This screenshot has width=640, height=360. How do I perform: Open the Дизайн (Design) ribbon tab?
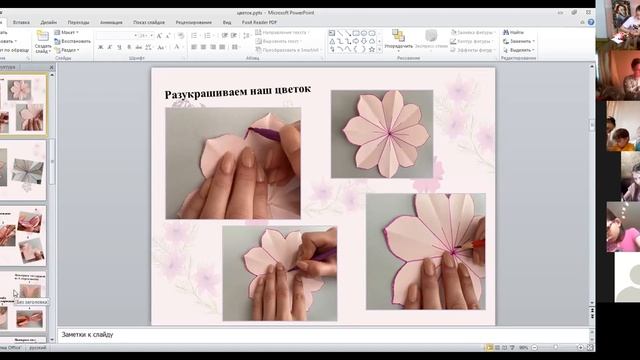click(49, 22)
